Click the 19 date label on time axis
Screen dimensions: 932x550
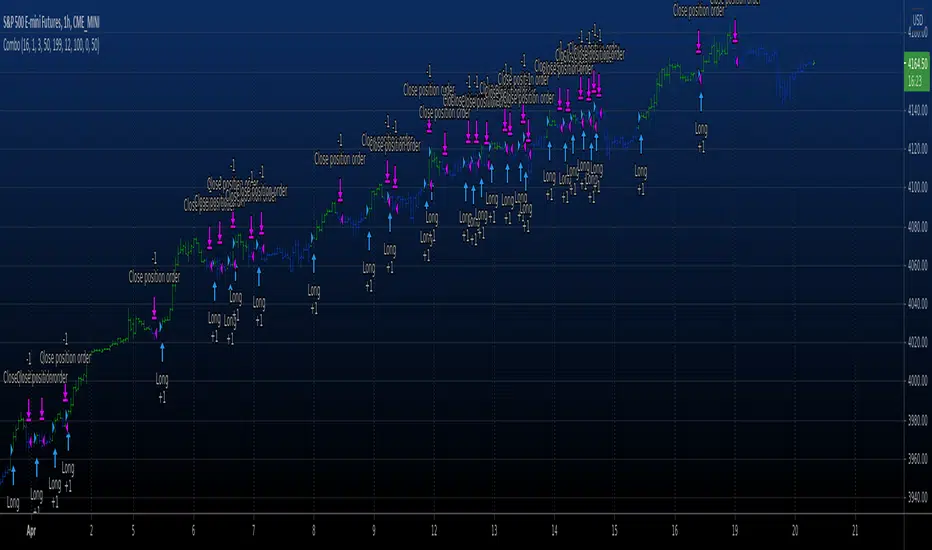click(x=735, y=532)
